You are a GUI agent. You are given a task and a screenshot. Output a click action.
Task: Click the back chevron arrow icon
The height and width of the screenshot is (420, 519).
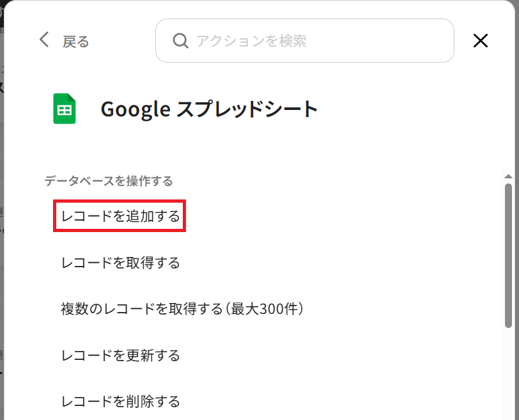pyautogui.click(x=44, y=40)
